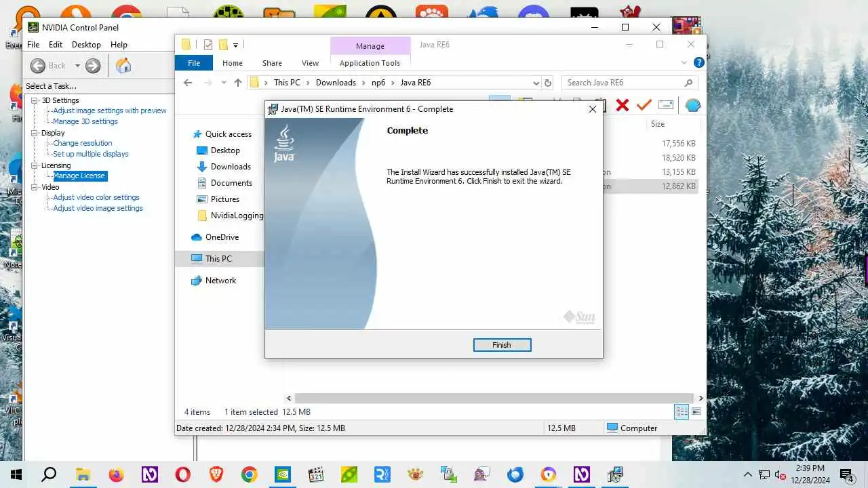Select Manage License task
The image size is (868, 488).
click(79, 176)
